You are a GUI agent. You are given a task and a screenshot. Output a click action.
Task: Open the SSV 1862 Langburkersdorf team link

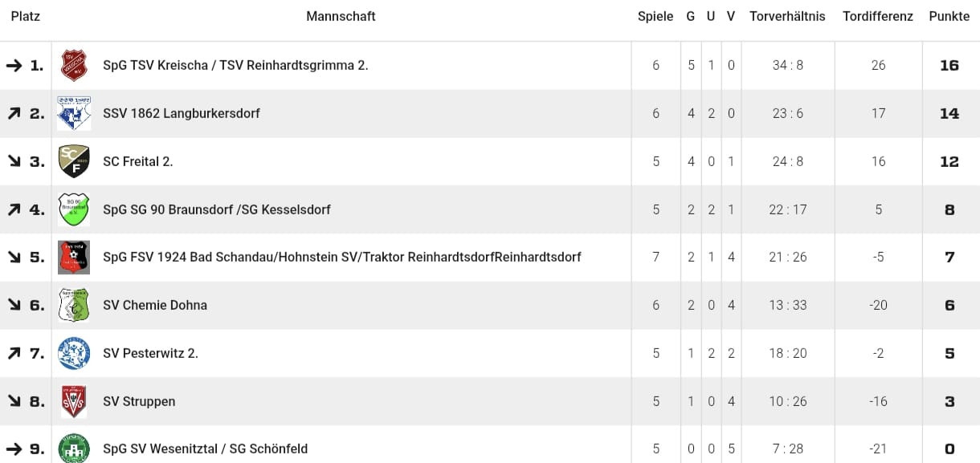[182, 113]
